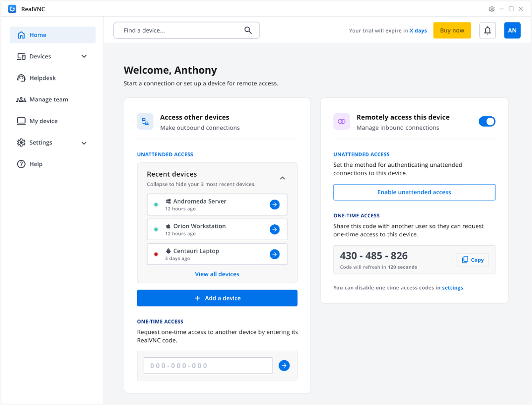
Task: Click the code 430 - 485 - 826
Action: point(373,256)
